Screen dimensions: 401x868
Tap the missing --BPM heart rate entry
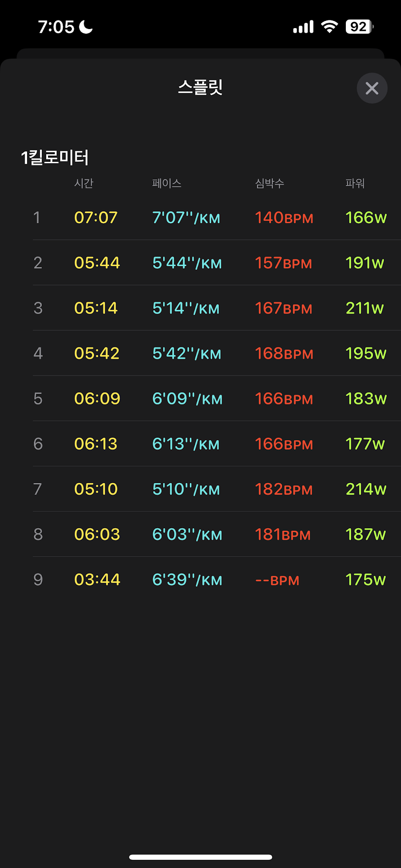[x=277, y=580]
